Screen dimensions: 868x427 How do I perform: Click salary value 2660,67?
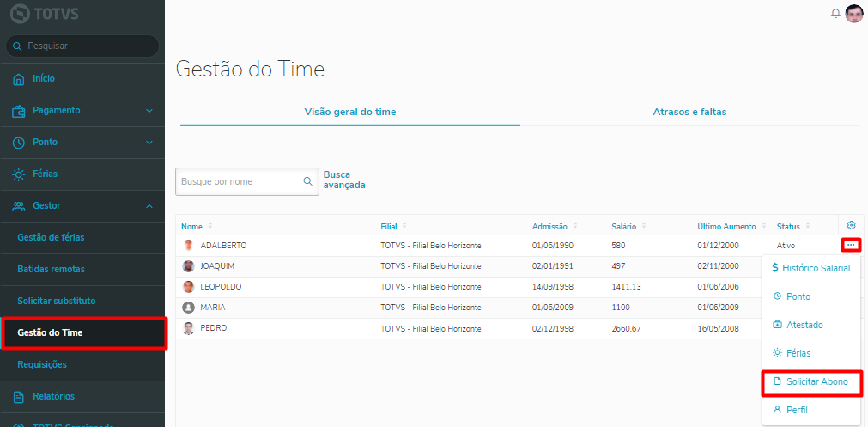coord(626,329)
